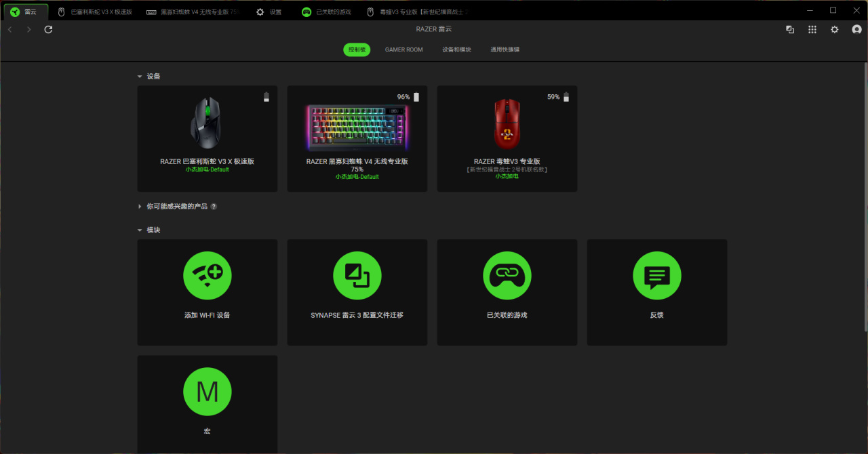Image resolution: width=868 pixels, height=454 pixels.
Task: Switch to the 毒蝰V3 专业版 window tab
Action: [418, 12]
